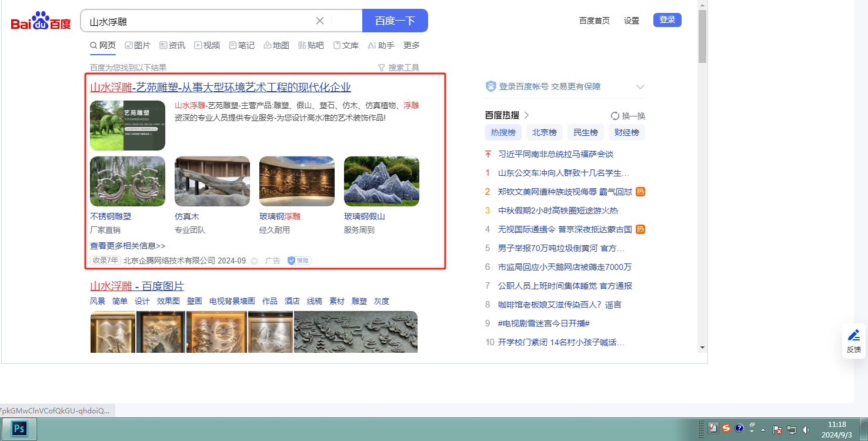Open the Ai 助手 tab
This screenshot has height=441, width=868.
(x=380, y=45)
